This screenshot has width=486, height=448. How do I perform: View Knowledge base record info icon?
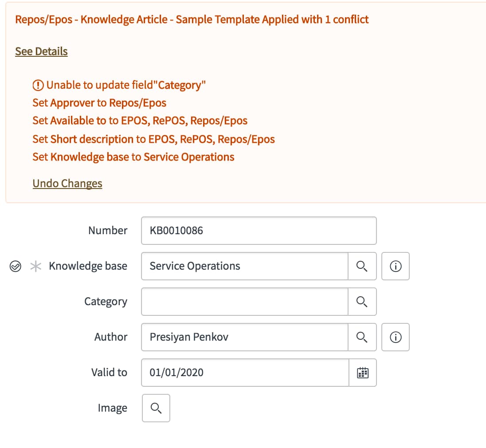[396, 266]
